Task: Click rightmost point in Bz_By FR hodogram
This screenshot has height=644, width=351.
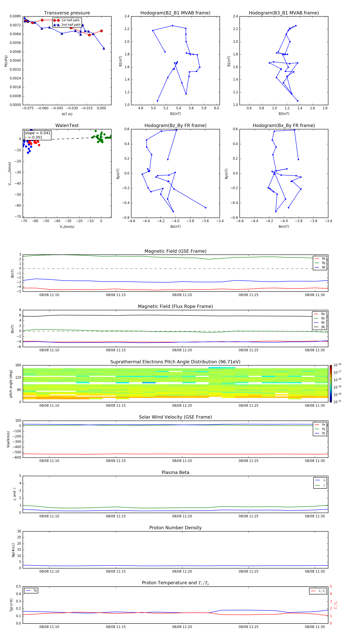Action: click(206, 208)
